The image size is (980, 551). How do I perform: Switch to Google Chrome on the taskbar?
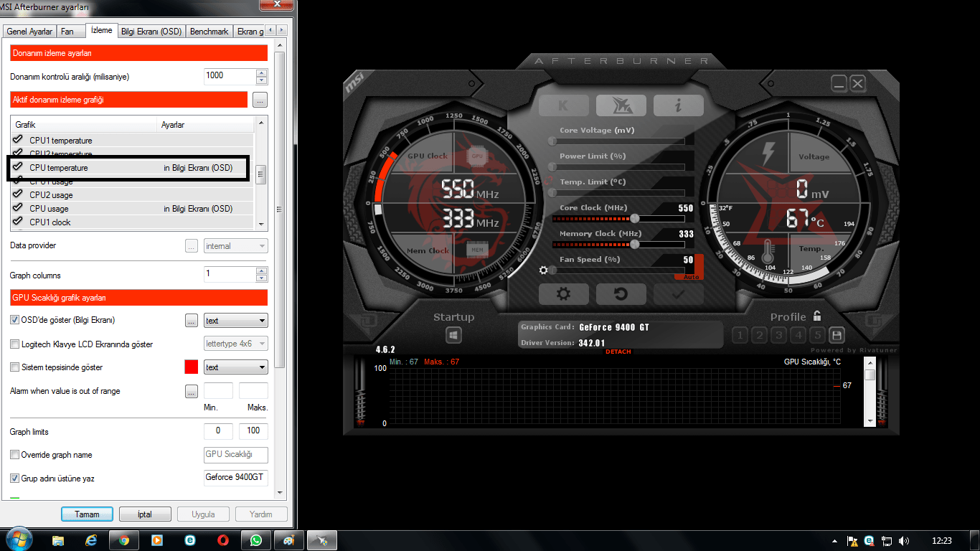click(124, 540)
